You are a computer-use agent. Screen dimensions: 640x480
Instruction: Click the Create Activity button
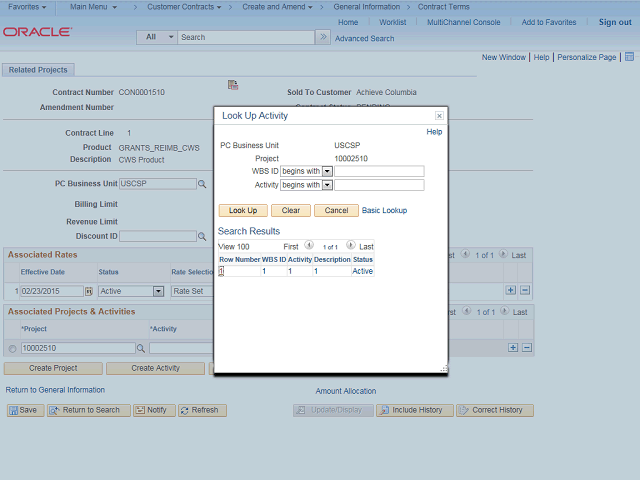click(x=156, y=368)
